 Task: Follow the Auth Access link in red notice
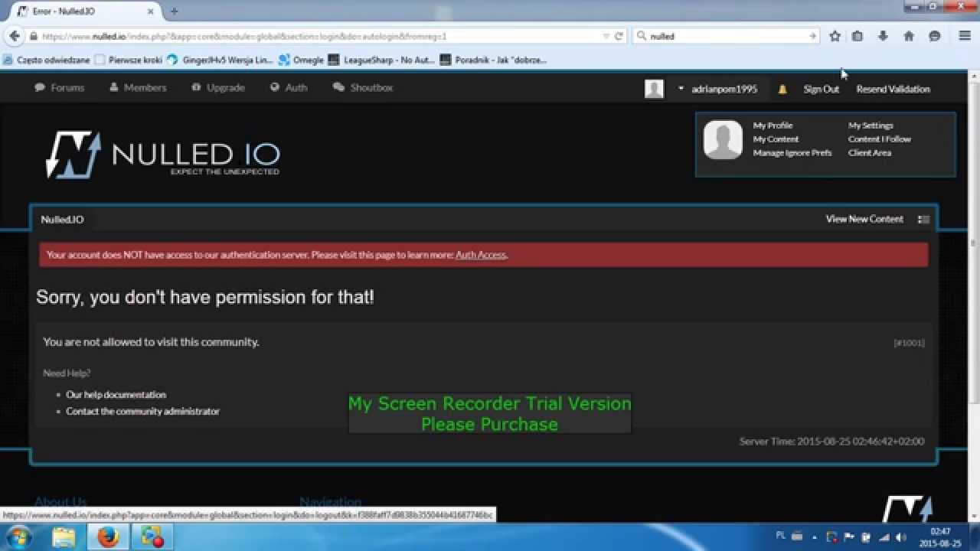[x=481, y=255]
